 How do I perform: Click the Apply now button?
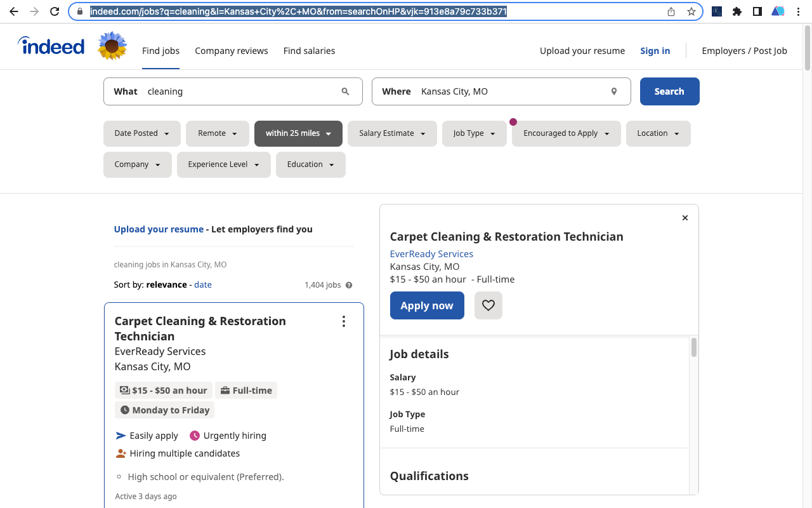point(426,305)
